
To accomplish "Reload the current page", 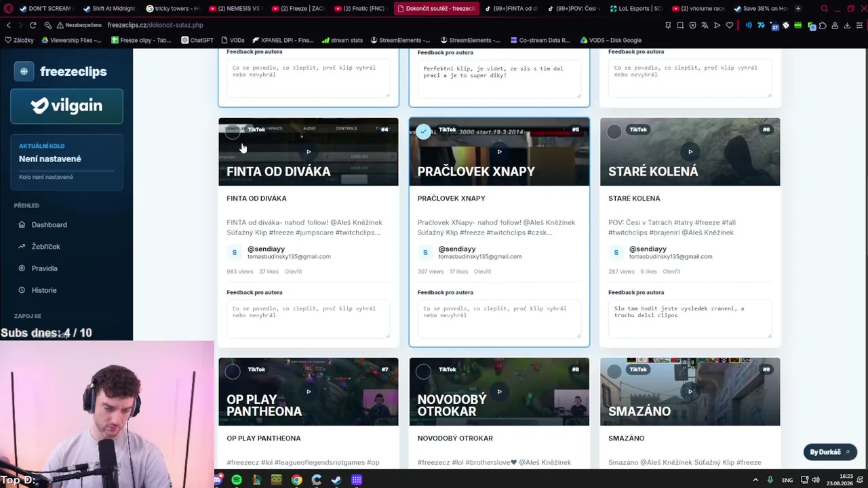I will (33, 25).
